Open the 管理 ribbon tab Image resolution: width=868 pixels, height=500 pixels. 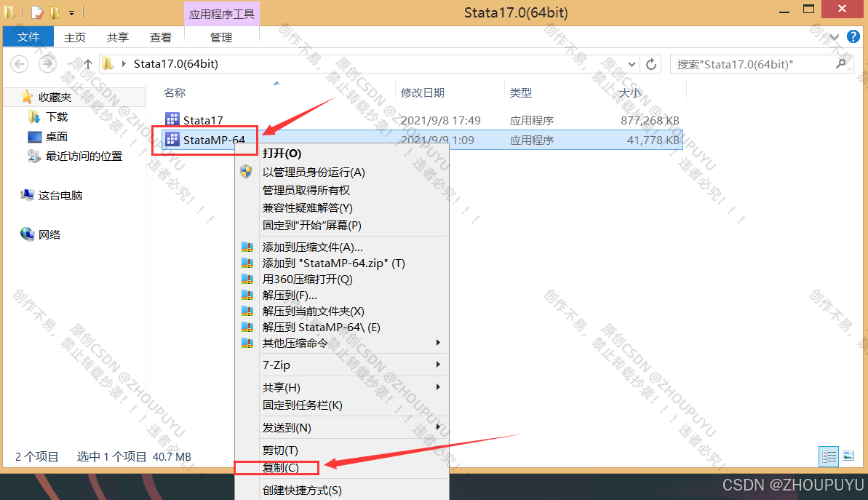click(221, 37)
